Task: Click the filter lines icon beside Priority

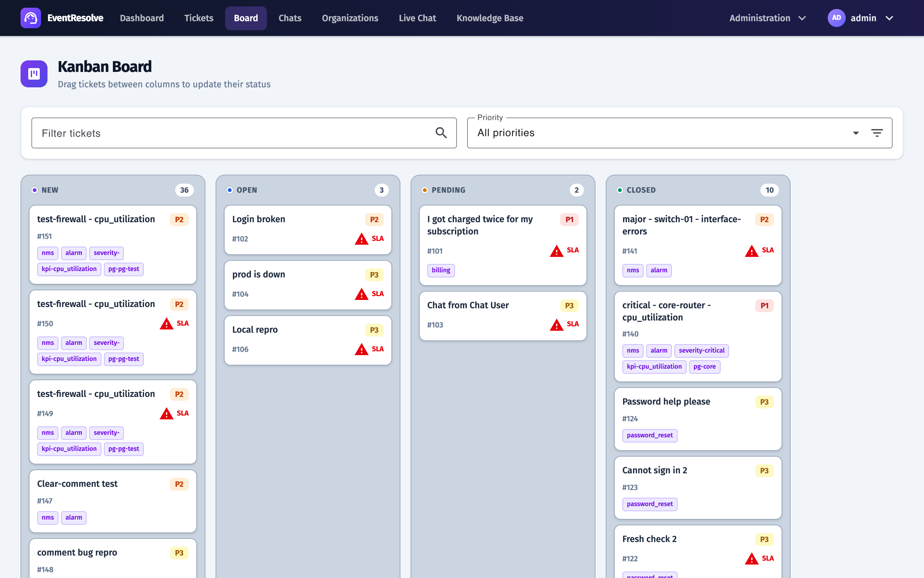Action: coord(877,133)
